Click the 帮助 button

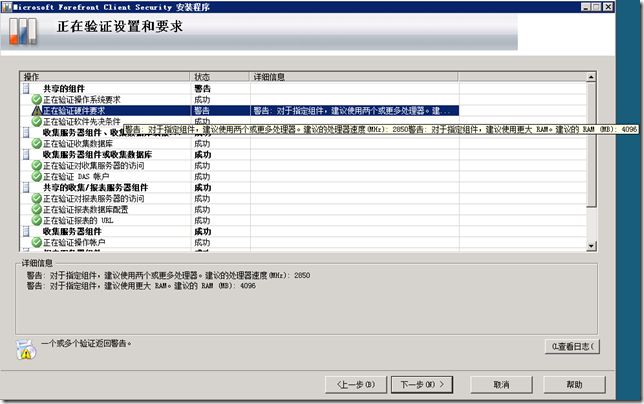[x=574, y=385]
